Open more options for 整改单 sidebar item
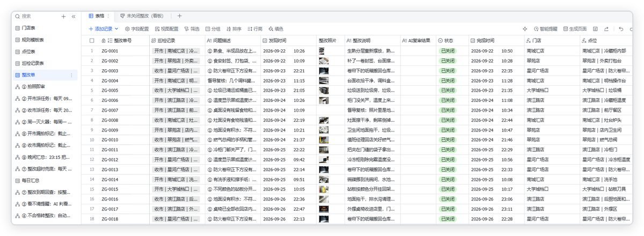The width and height of the screenshot is (644, 236). click(x=71, y=75)
